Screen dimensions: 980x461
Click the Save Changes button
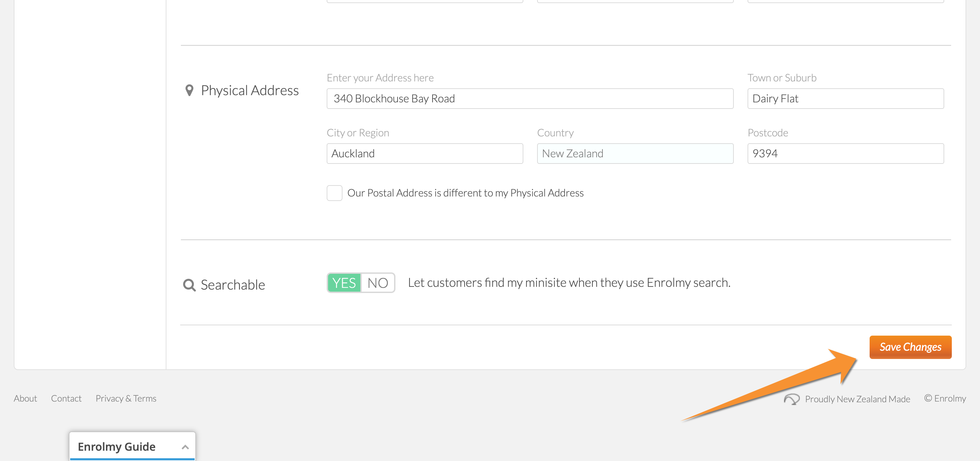tap(910, 347)
